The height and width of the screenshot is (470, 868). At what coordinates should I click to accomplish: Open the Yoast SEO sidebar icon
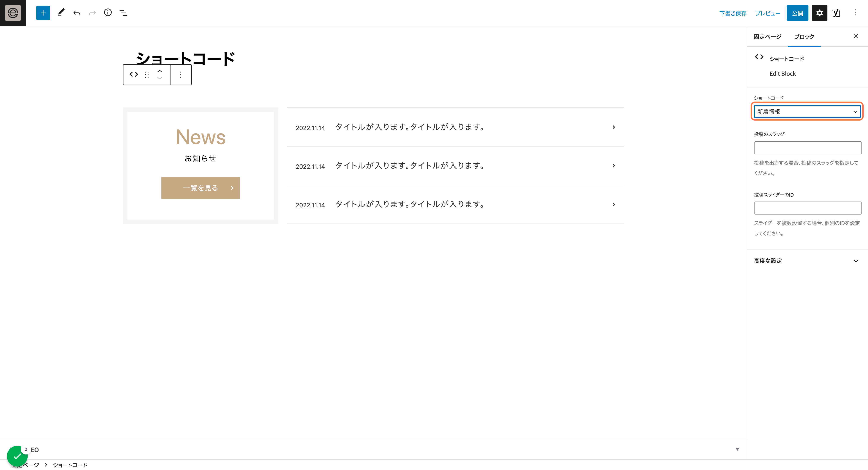pyautogui.click(x=836, y=13)
